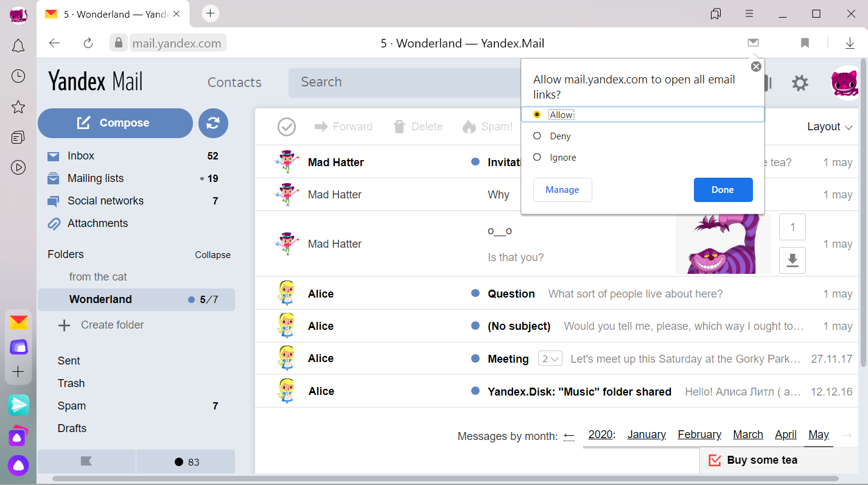Refresh mail with circular arrows button
This screenshot has width=868, height=485.
click(x=213, y=123)
